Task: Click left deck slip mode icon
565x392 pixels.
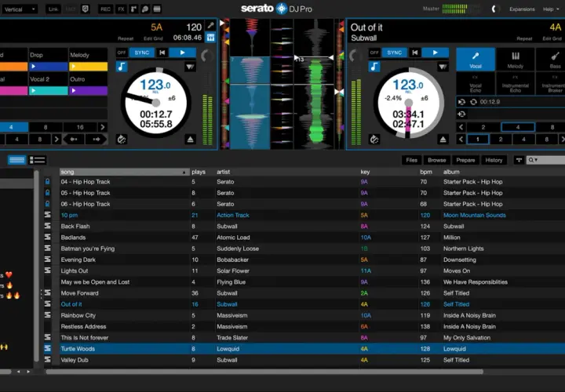Action: pos(122,140)
